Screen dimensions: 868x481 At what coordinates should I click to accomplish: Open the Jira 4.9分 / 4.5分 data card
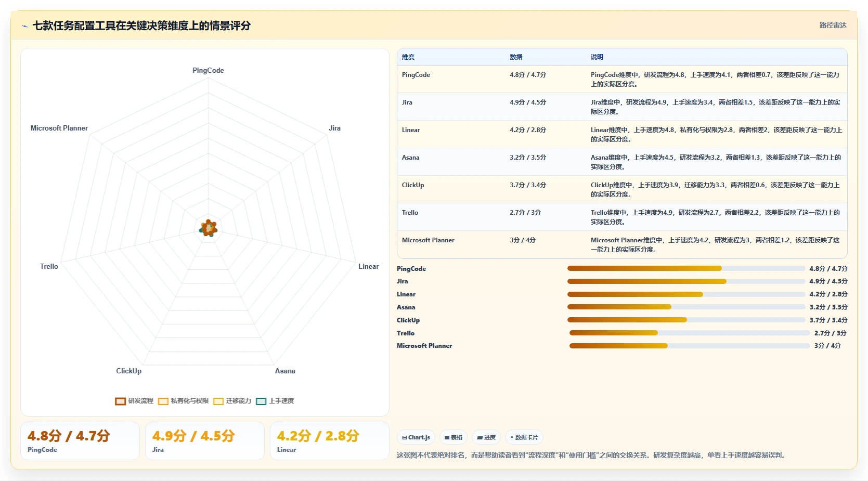(x=205, y=441)
